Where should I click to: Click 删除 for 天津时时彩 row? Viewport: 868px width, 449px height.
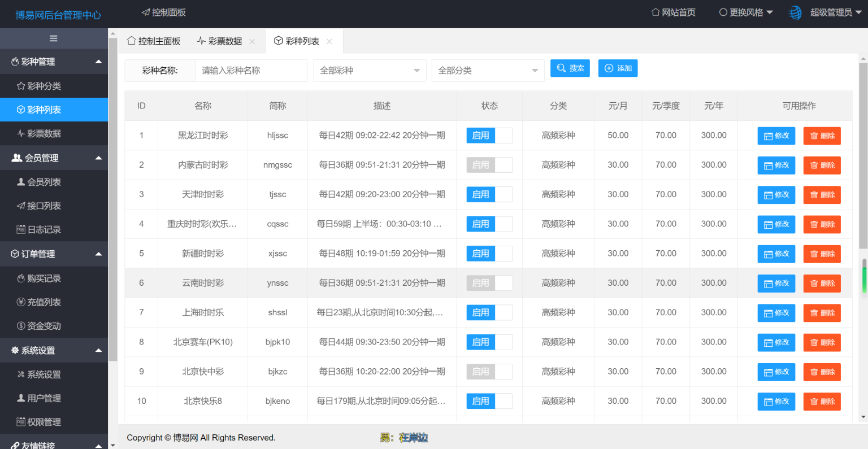point(822,195)
